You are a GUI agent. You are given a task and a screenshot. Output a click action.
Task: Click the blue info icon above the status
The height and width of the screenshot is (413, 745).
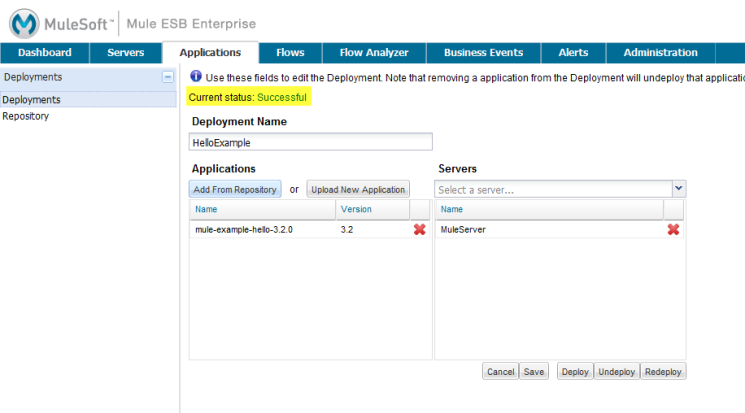(196, 77)
